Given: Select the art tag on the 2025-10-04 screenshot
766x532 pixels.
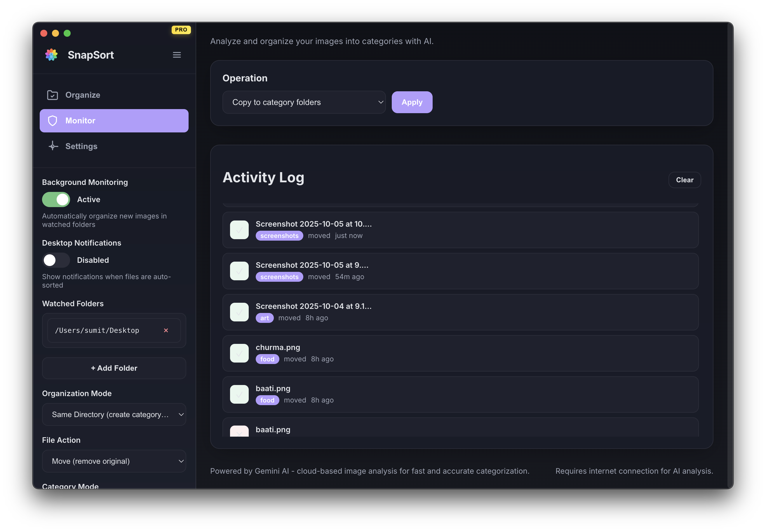Looking at the screenshot, I should coord(264,318).
